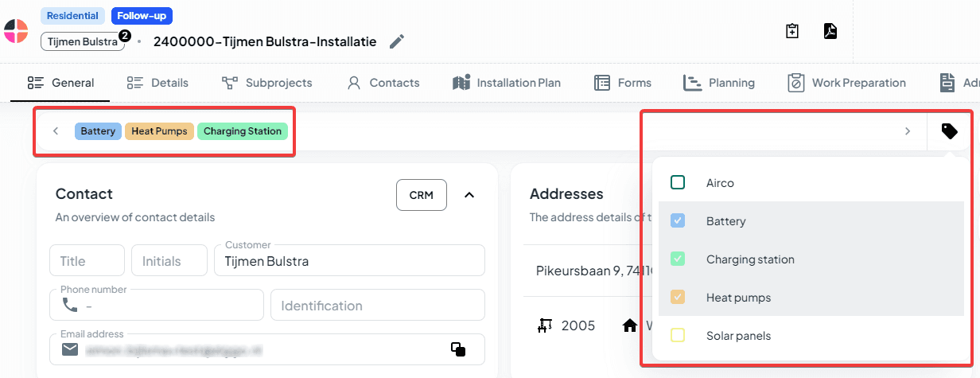Click the black tag icon

[x=949, y=131]
